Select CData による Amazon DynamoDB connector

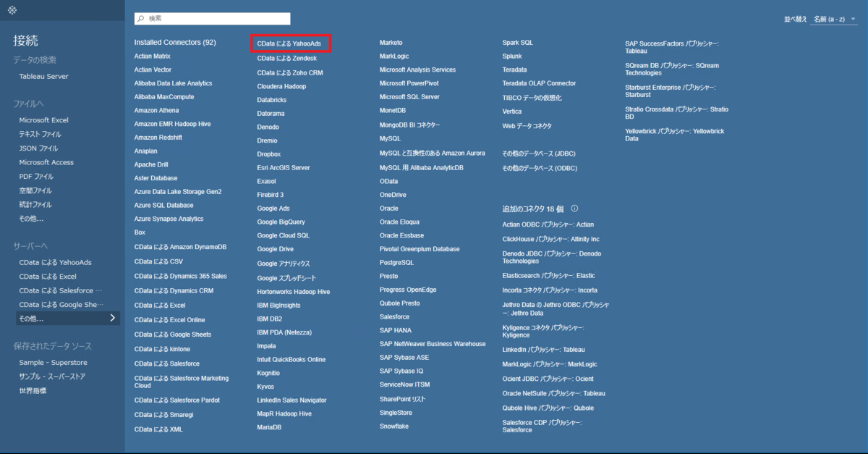180,247
